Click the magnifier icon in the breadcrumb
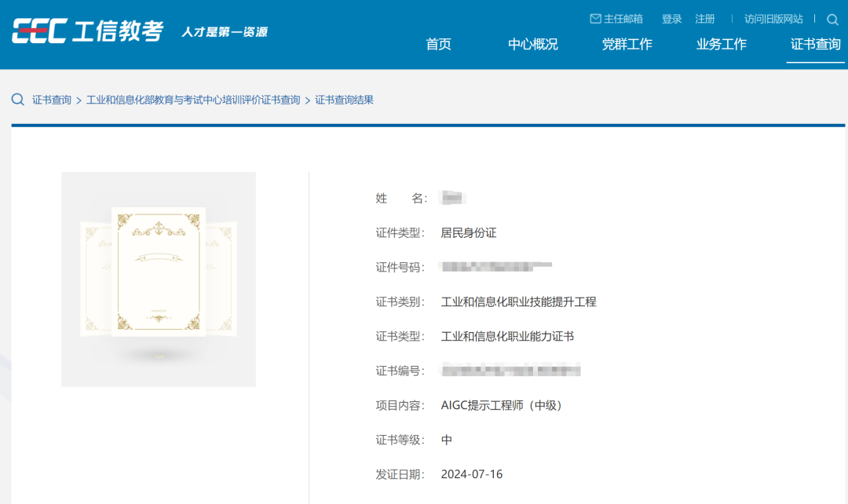This screenshot has height=504, width=848. (x=17, y=100)
